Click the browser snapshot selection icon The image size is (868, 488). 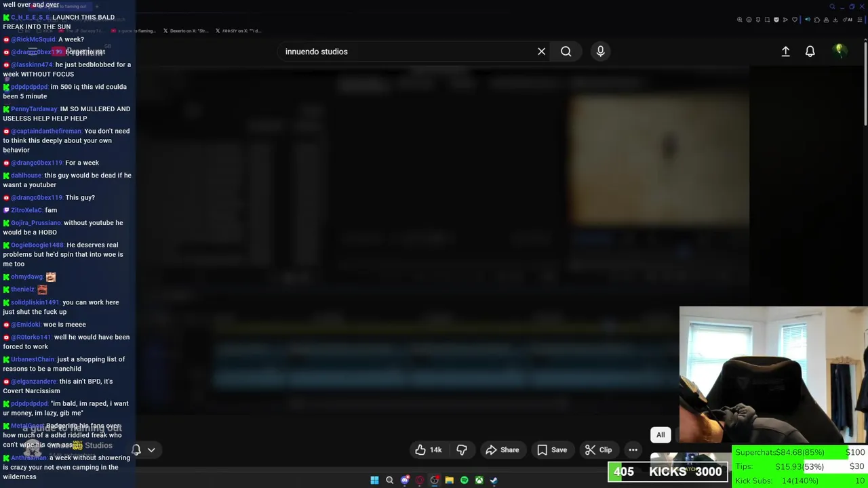[767, 20]
